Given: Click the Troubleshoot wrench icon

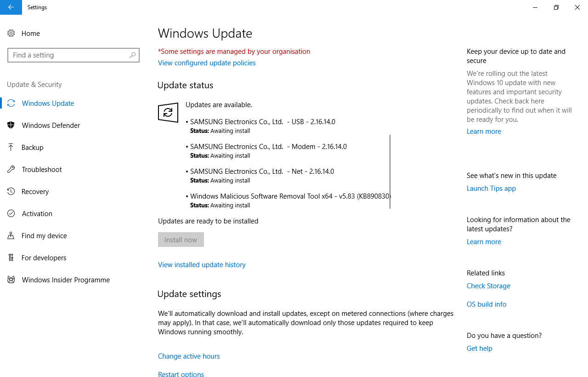Looking at the screenshot, I should tap(11, 170).
